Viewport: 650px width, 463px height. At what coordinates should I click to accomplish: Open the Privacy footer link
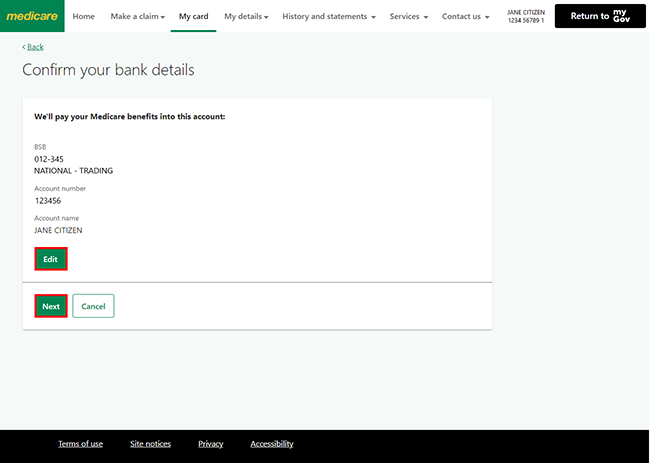(211, 444)
